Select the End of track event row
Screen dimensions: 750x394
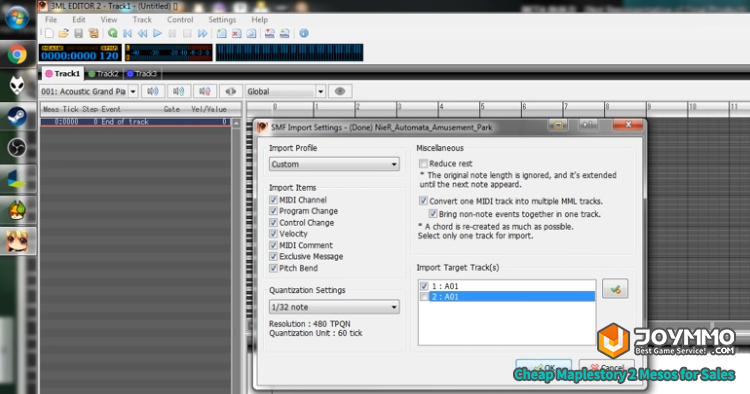tap(136, 122)
